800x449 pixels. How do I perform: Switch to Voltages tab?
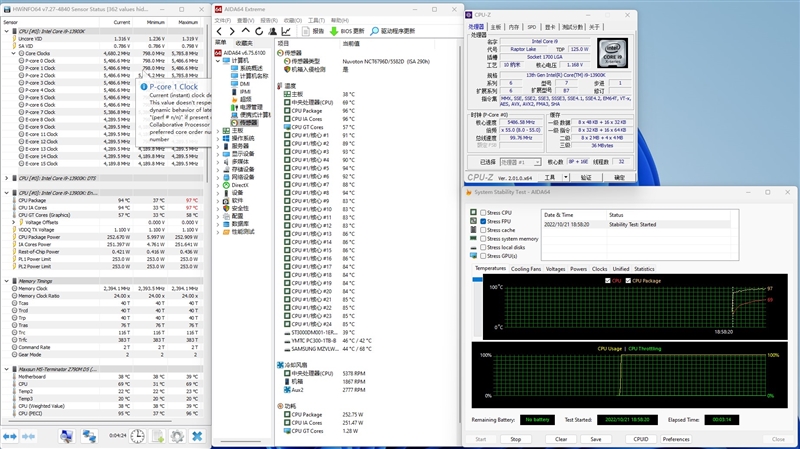[555, 269]
